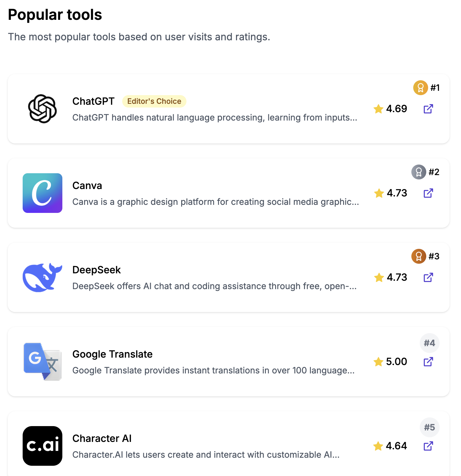
Task: Click the gold #1 medal badge
Action: coord(420,88)
